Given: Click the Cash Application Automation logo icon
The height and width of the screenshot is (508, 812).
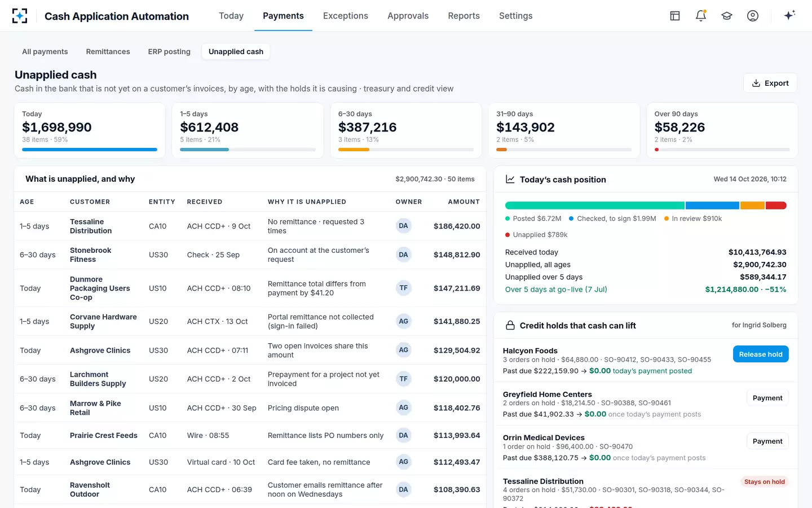Looking at the screenshot, I should 20,16.
